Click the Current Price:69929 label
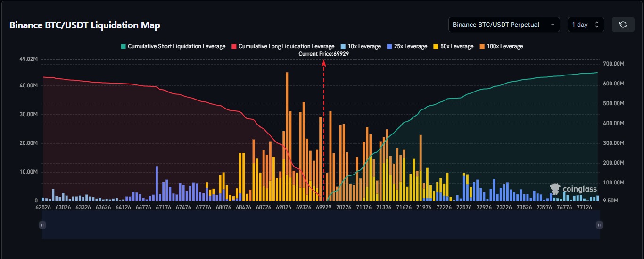 323,54
